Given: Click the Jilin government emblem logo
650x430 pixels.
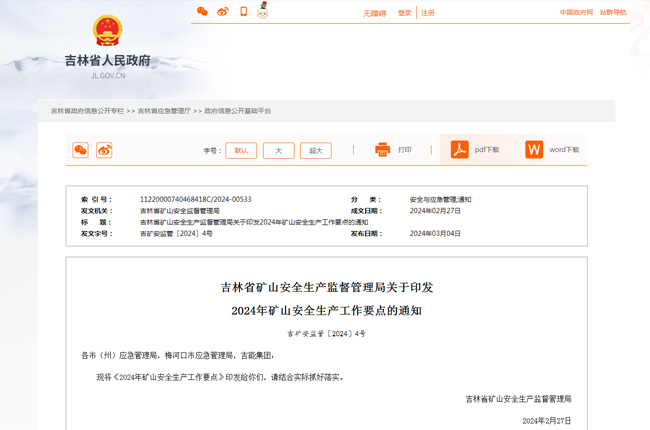Looking at the screenshot, I should 107,31.
